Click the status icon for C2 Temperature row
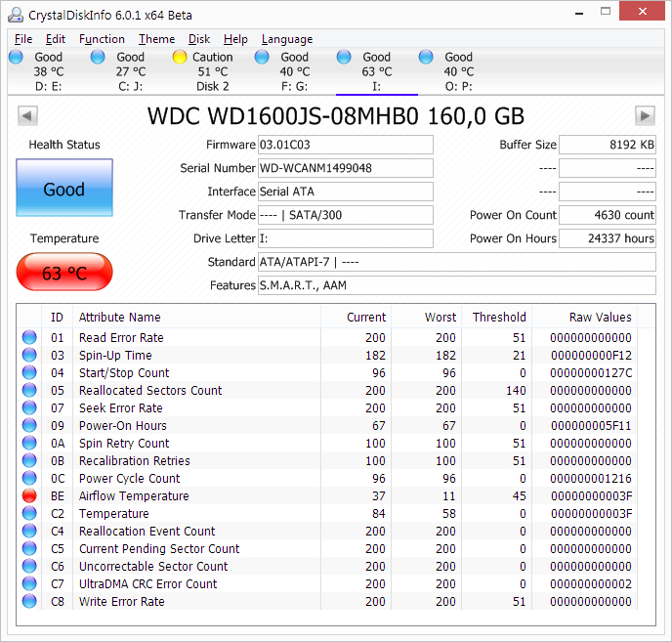The height and width of the screenshot is (642, 672). [29, 513]
